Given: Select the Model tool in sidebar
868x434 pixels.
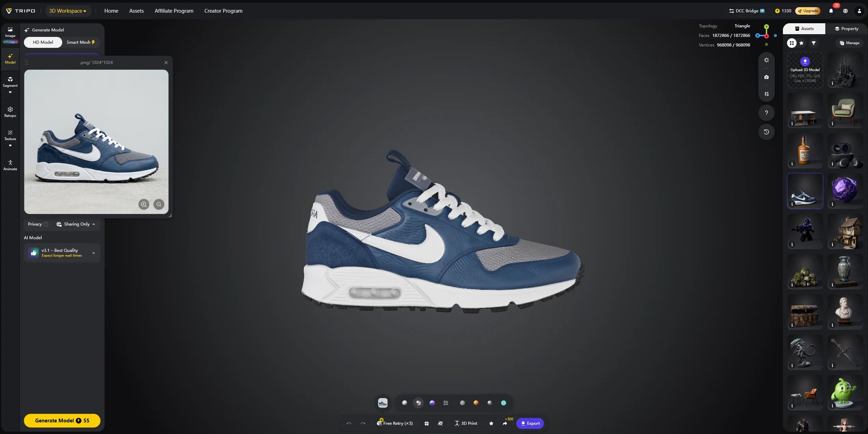Looking at the screenshot, I should pyautogui.click(x=10, y=59).
